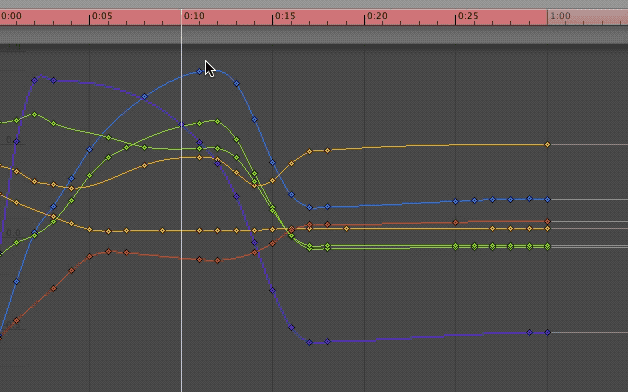
Task: Jump to the 1:00 mark on the ruler
Action: 560,16
